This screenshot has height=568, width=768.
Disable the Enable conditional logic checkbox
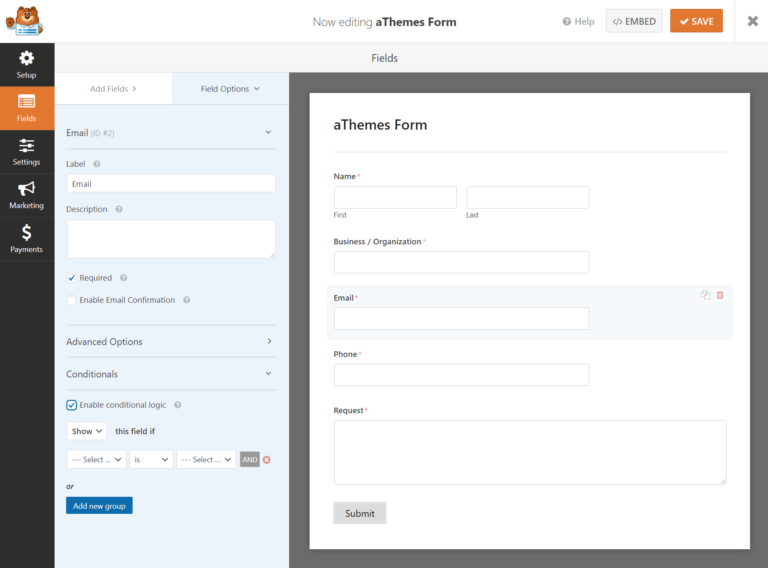pyautogui.click(x=72, y=405)
